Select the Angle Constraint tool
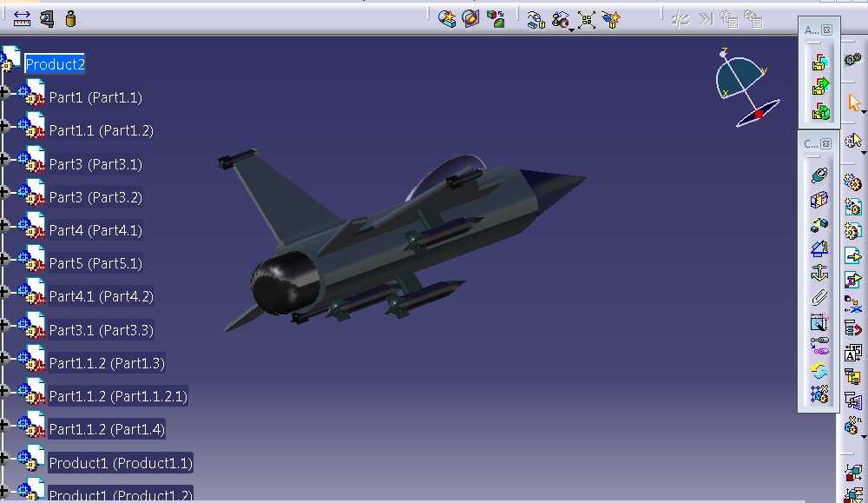The width and height of the screenshot is (868, 503). (819, 248)
